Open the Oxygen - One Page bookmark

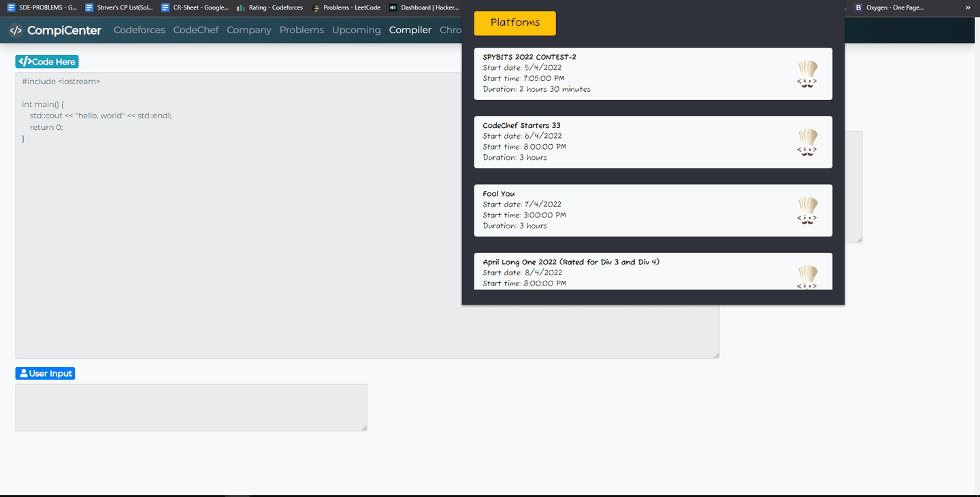[889, 7]
